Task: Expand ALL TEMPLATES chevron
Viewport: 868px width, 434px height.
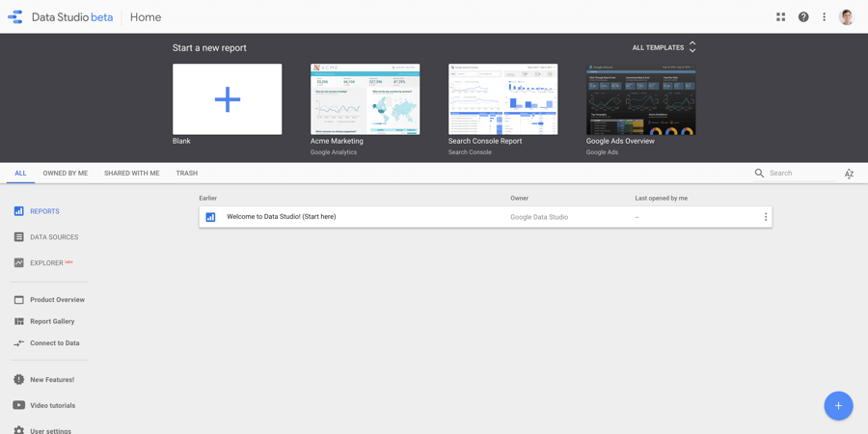Action: tap(692, 47)
